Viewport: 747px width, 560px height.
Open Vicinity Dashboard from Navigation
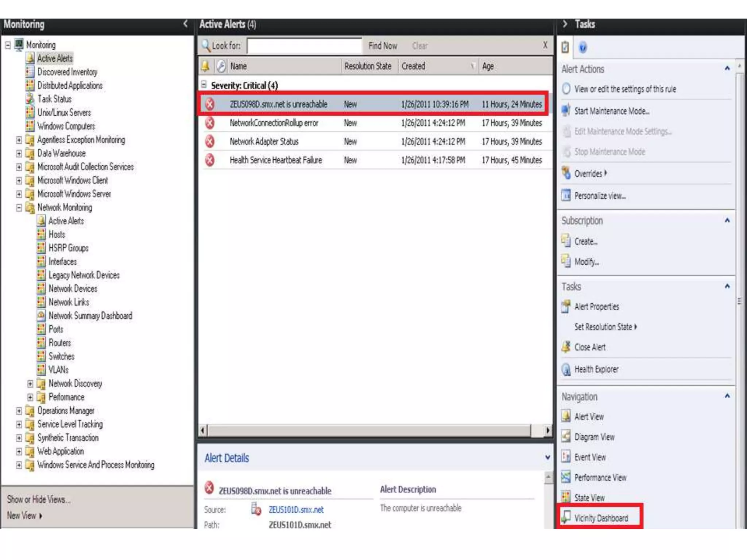[x=601, y=518]
